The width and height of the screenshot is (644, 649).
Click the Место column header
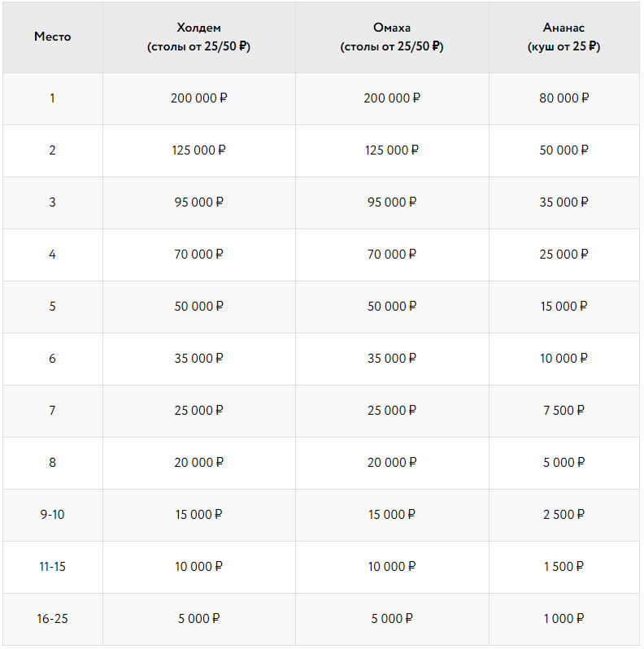[x=52, y=37]
